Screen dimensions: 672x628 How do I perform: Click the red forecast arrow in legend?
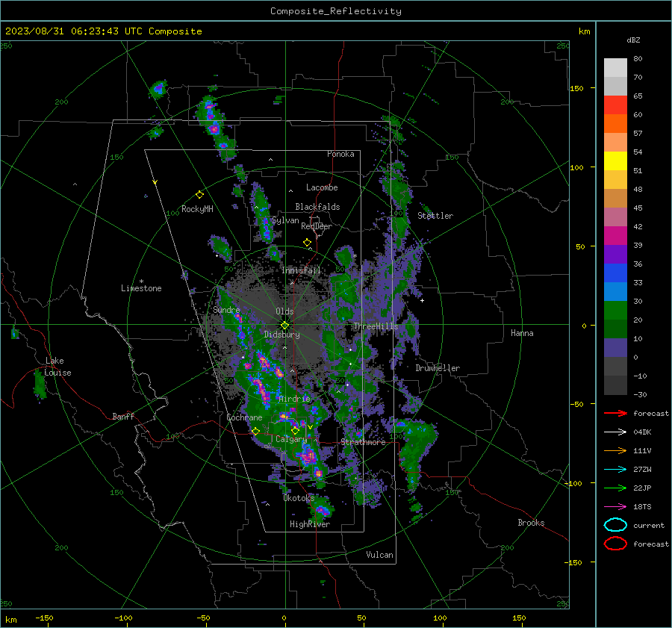[615, 413]
